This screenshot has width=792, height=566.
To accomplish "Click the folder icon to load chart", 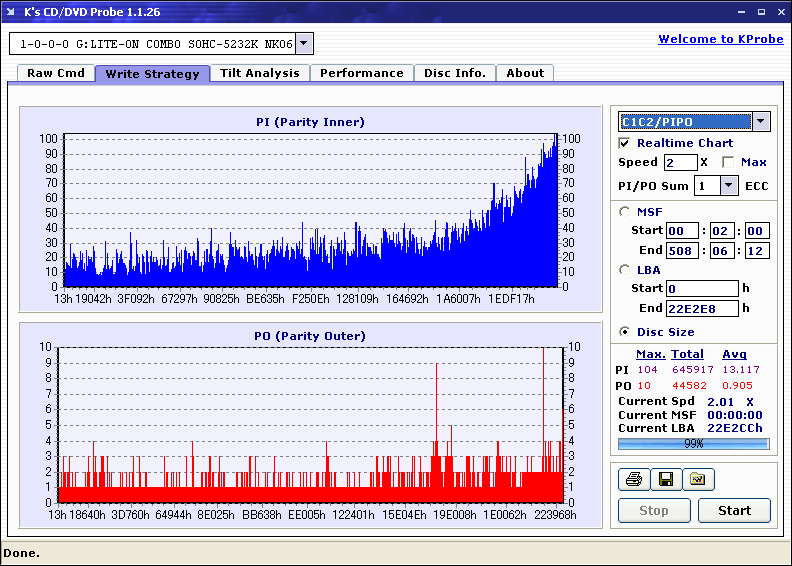I will point(698,480).
